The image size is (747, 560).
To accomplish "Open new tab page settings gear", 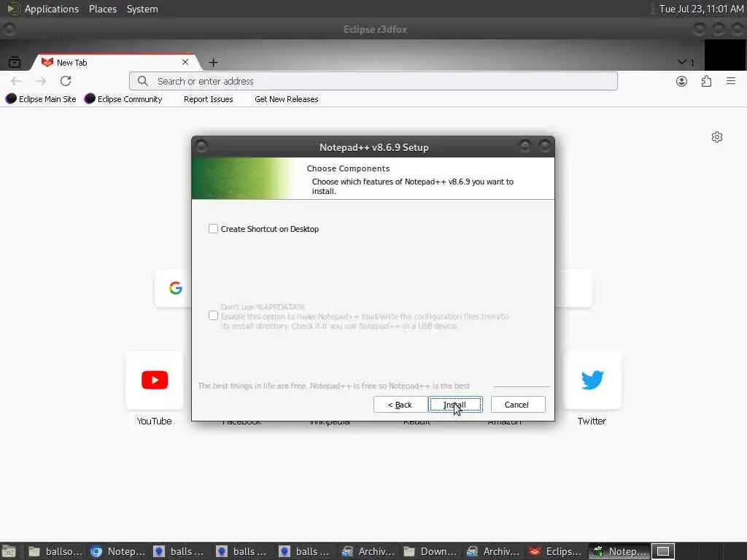I will 716,137.
